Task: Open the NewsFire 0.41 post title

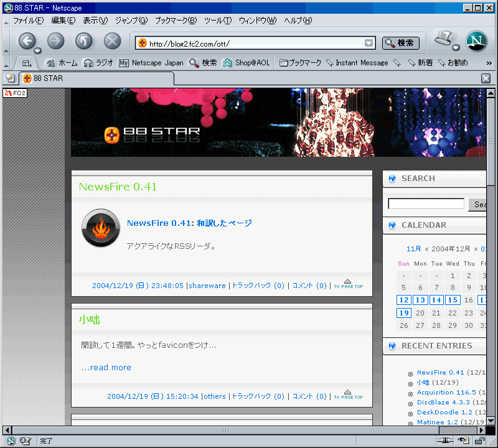Action: click(118, 187)
